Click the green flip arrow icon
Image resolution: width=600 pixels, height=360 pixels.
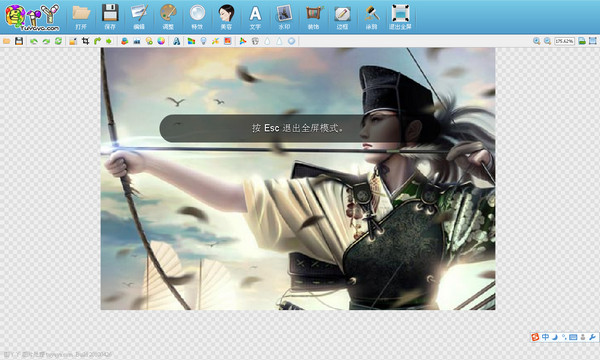click(x=109, y=41)
